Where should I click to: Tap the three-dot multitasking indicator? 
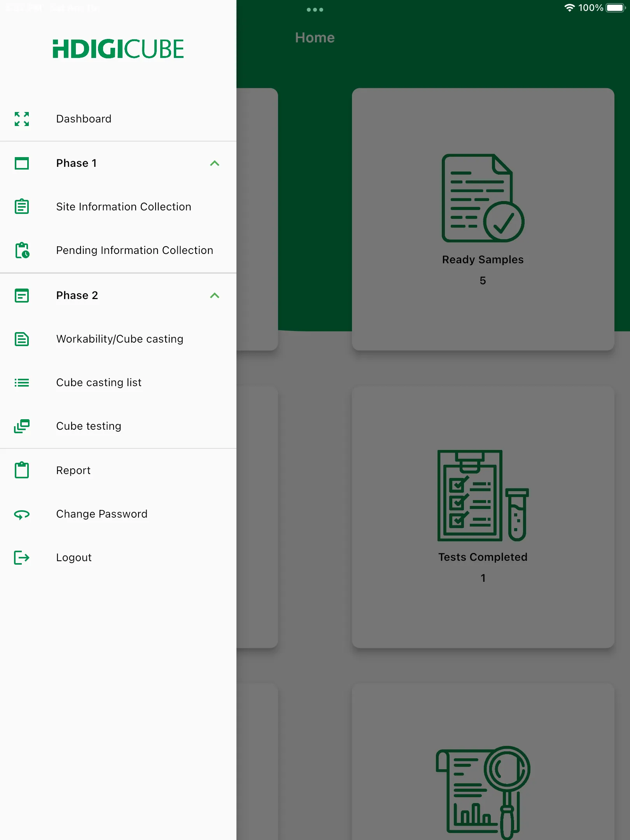click(x=315, y=10)
